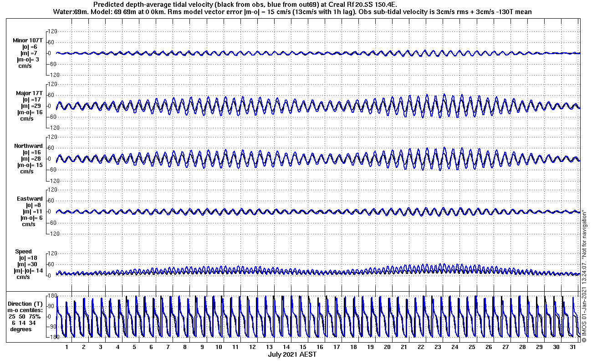Click '|o| =16' in the Northward panel
This screenshot has width=592, height=364.
point(32,152)
